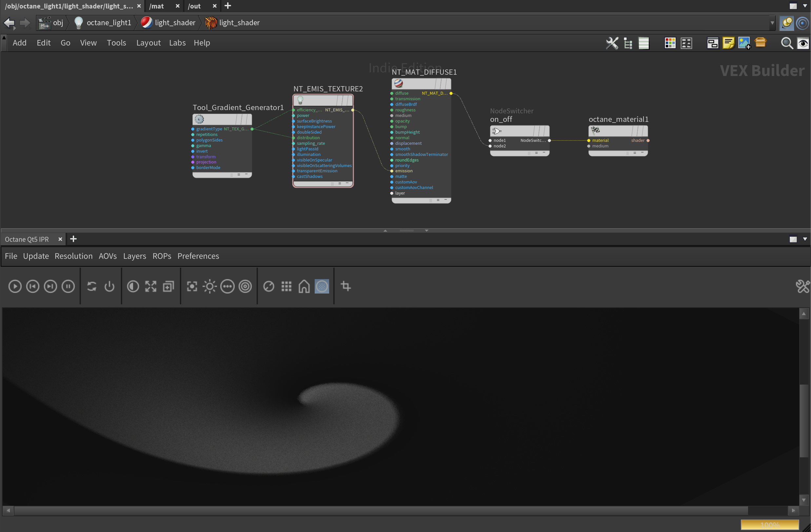Screen dimensions: 811x532
Task: Select the crop region tool
Action: click(346, 286)
